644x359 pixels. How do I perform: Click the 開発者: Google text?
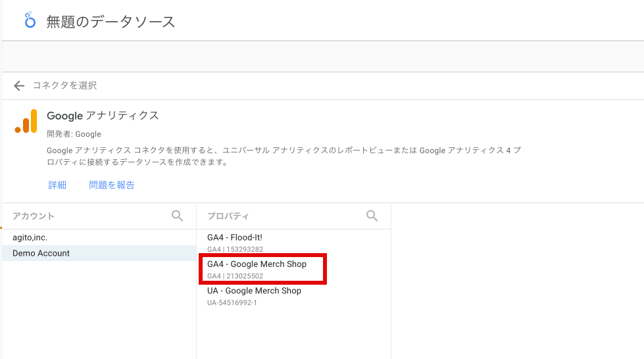pos(74,134)
